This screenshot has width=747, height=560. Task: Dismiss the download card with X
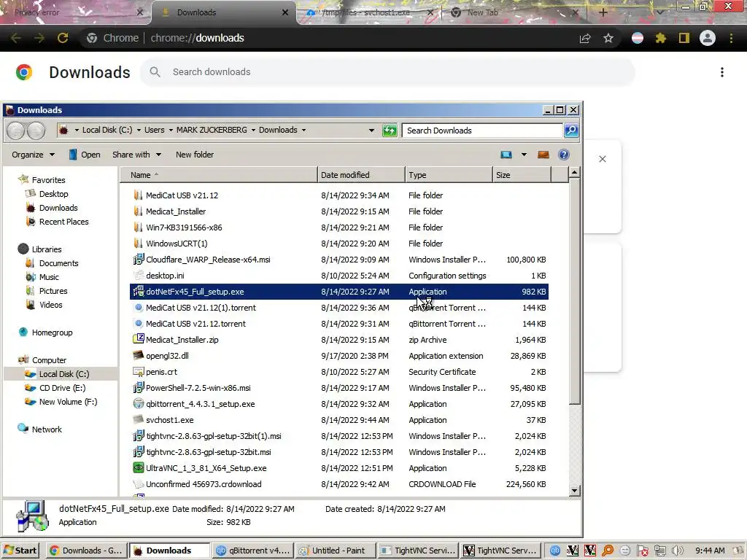[603, 159]
